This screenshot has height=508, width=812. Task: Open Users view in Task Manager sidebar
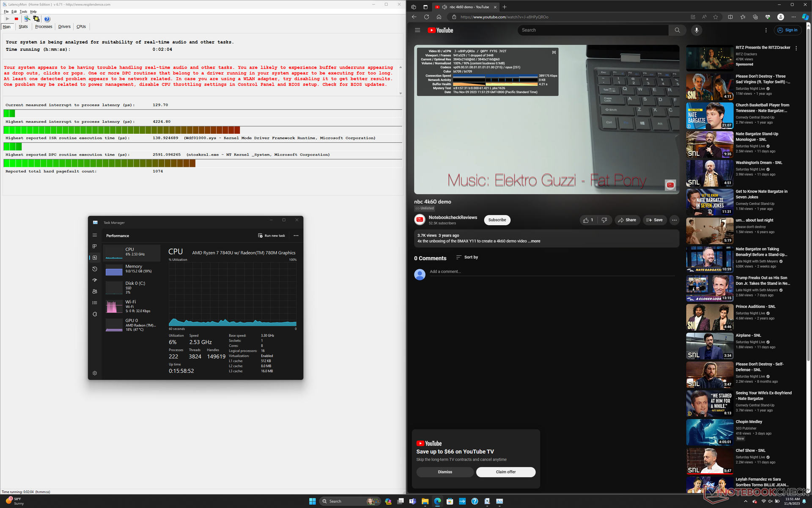pyautogui.click(x=95, y=291)
